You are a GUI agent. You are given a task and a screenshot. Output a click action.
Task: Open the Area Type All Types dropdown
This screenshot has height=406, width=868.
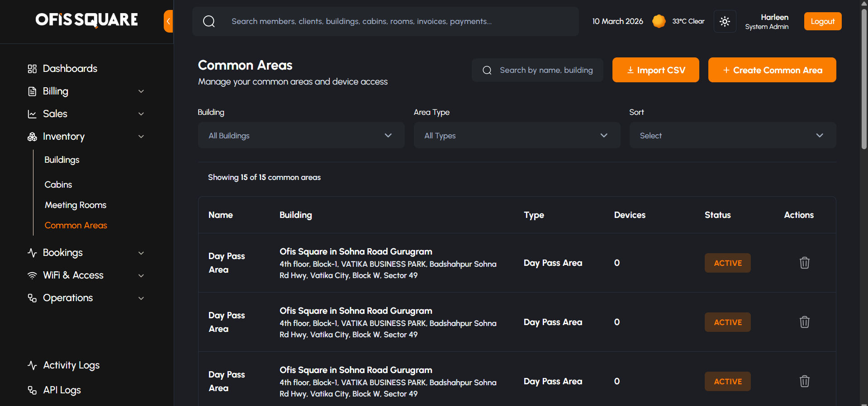pyautogui.click(x=517, y=135)
